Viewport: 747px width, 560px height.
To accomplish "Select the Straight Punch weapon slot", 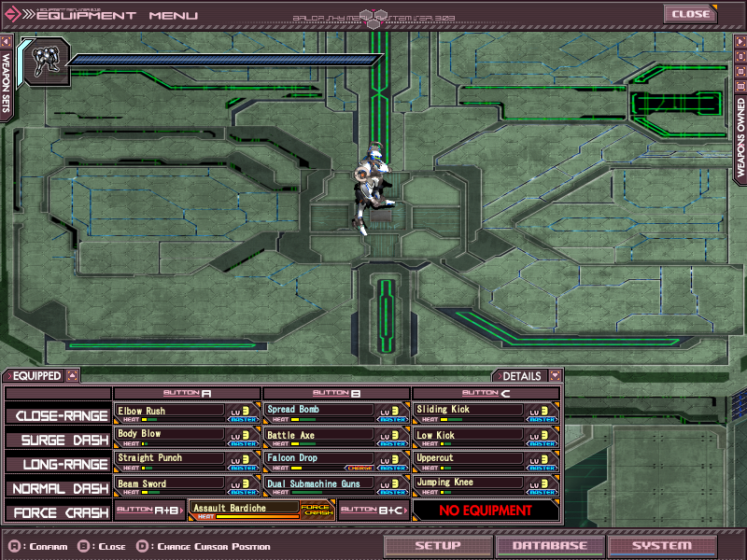I will [x=188, y=461].
